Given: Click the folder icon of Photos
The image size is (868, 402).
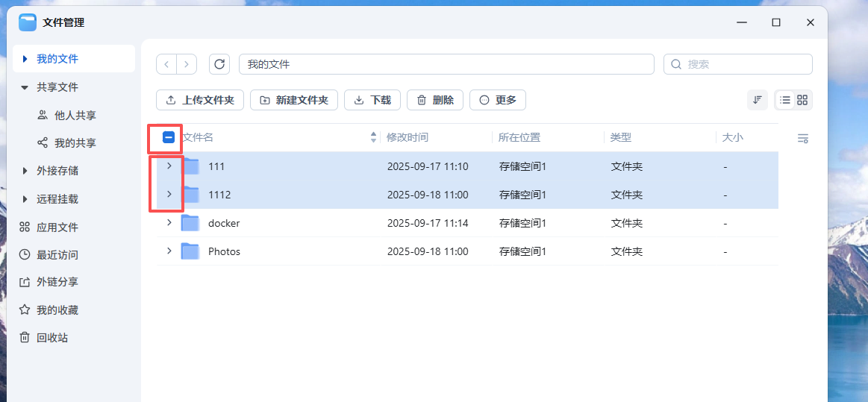Looking at the screenshot, I should coord(190,251).
